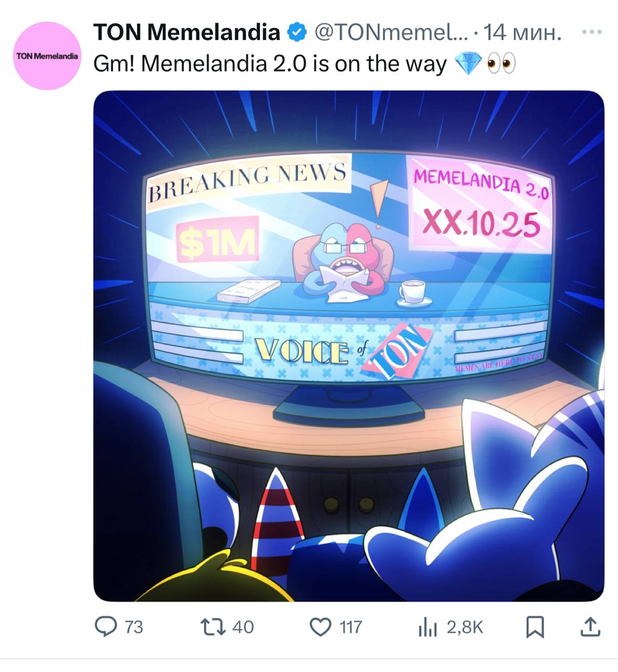618x672 pixels.
Task: Click the blue verified badge
Action: click(x=297, y=33)
